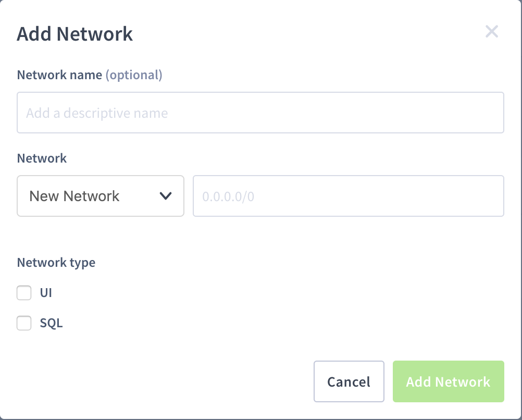Click the chevron on the Network selector

(x=166, y=196)
